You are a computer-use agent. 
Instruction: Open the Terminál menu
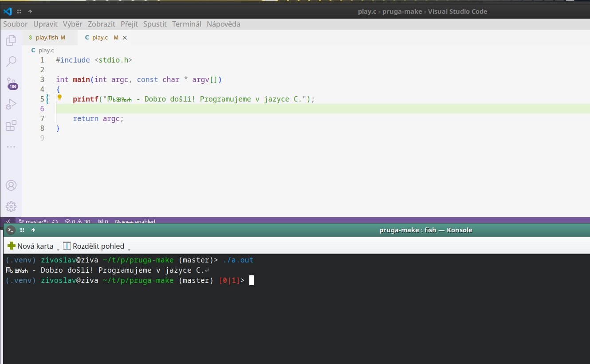tap(186, 24)
